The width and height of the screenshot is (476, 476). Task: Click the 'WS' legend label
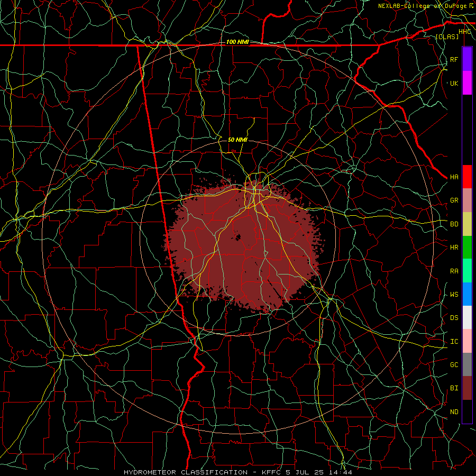coord(454,295)
